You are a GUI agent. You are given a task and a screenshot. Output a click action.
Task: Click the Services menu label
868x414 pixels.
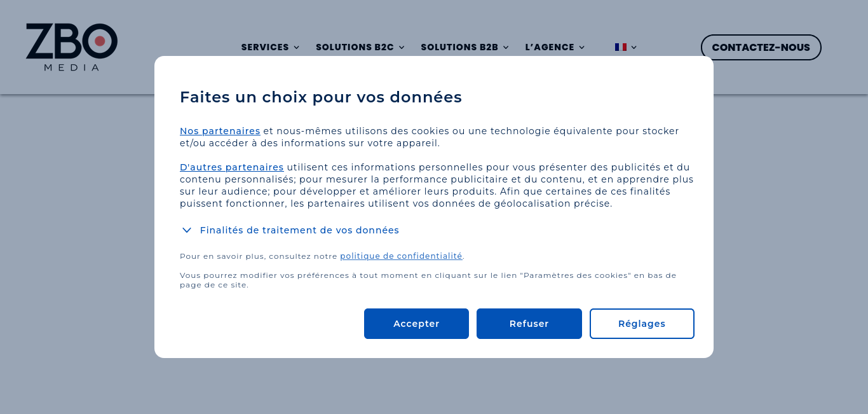(265, 48)
